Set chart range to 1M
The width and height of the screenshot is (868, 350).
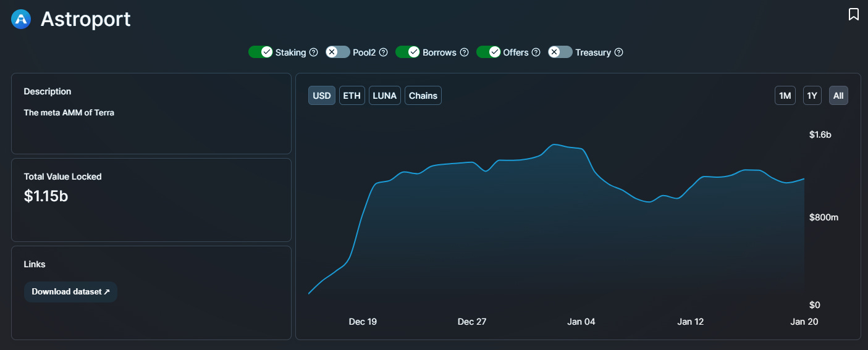point(785,96)
